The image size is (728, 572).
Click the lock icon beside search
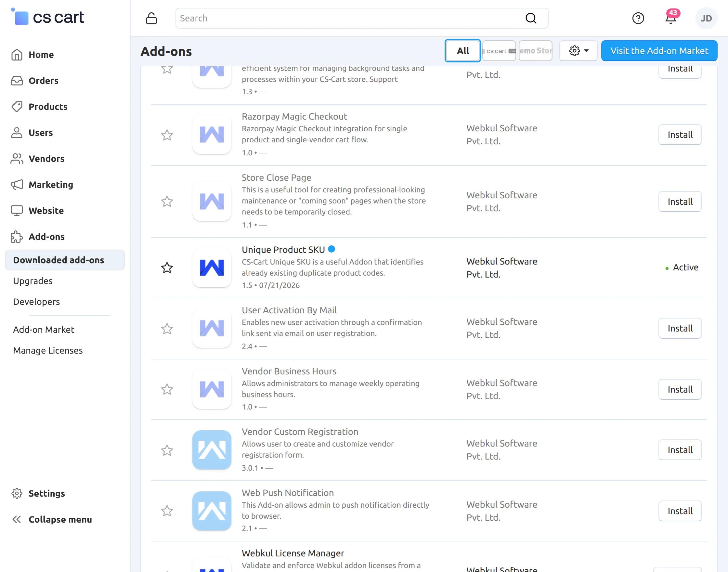[151, 19]
